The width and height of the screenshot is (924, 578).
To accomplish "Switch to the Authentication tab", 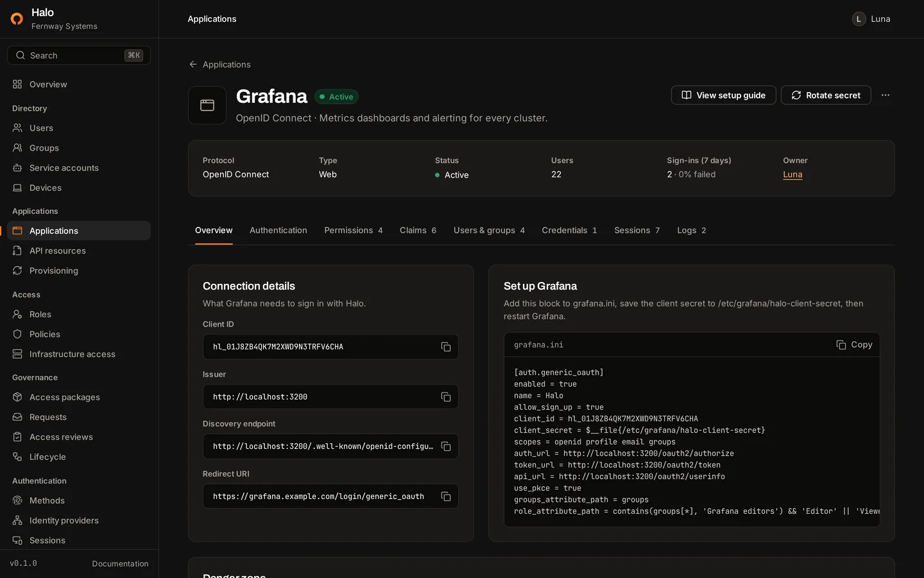I will point(278,230).
